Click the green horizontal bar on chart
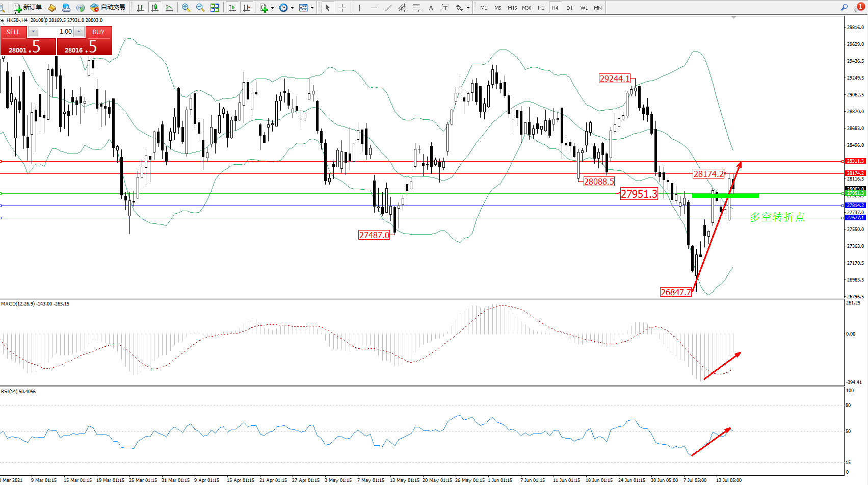 725,195
